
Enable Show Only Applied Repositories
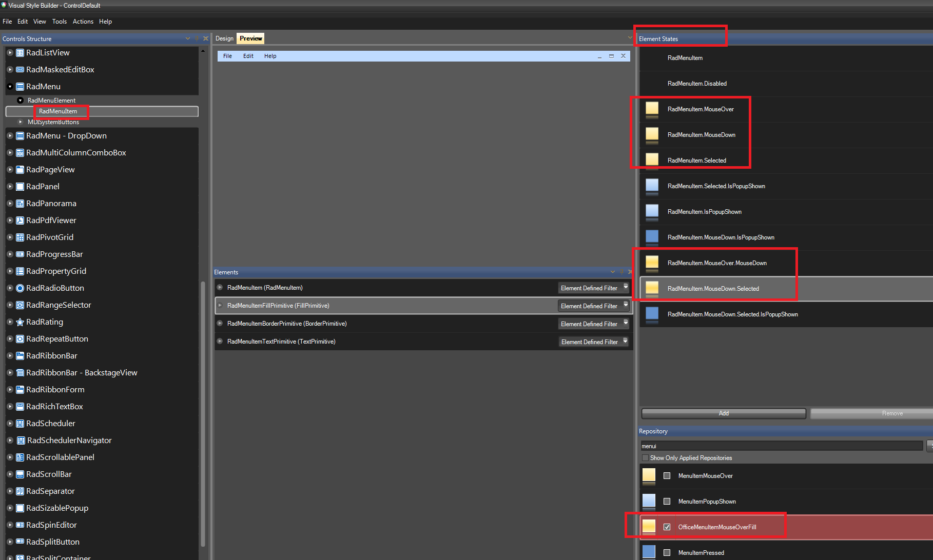click(645, 458)
